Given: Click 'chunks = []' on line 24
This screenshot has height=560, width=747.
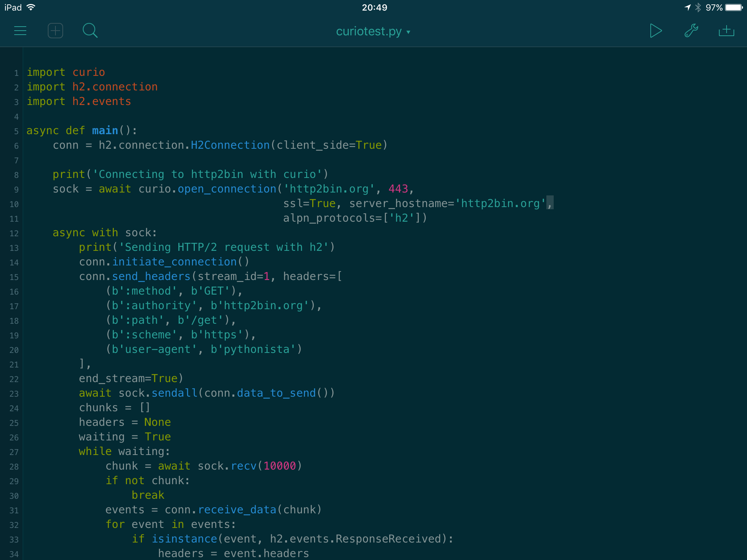Looking at the screenshot, I should 115,408.
